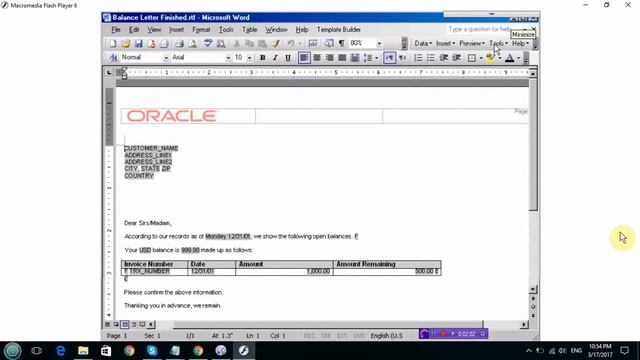The width and height of the screenshot is (640, 360).
Task: Open the File menu
Action: click(x=116, y=30)
